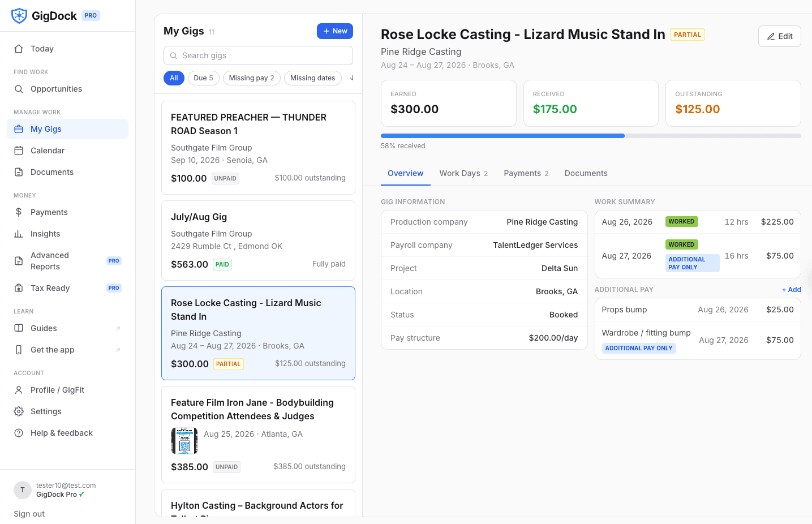The image size is (812, 524).
Task: Click the + Add additional pay link
Action: click(x=791, y=290)
